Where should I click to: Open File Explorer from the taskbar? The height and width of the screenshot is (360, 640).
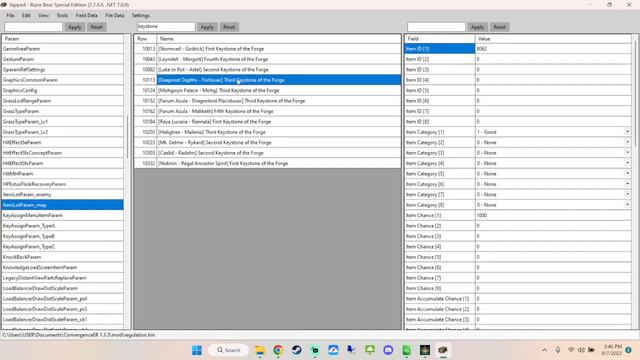pos(260,350)
